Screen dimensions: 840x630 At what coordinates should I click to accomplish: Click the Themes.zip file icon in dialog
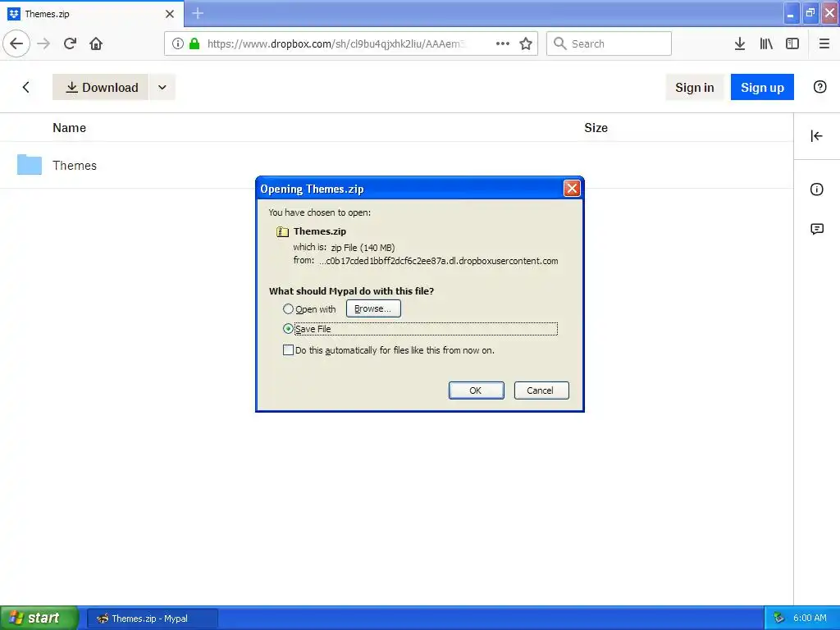(282, 231)
